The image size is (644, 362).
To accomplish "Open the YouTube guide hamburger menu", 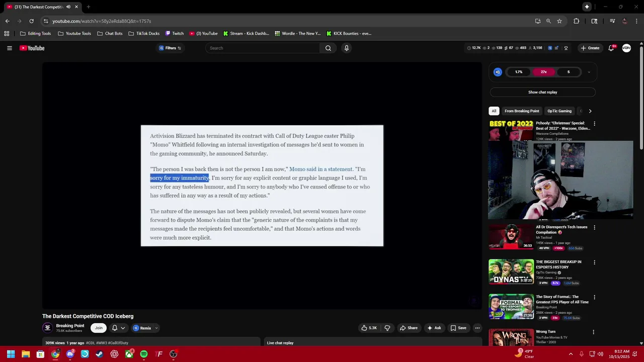I will 10,48.
